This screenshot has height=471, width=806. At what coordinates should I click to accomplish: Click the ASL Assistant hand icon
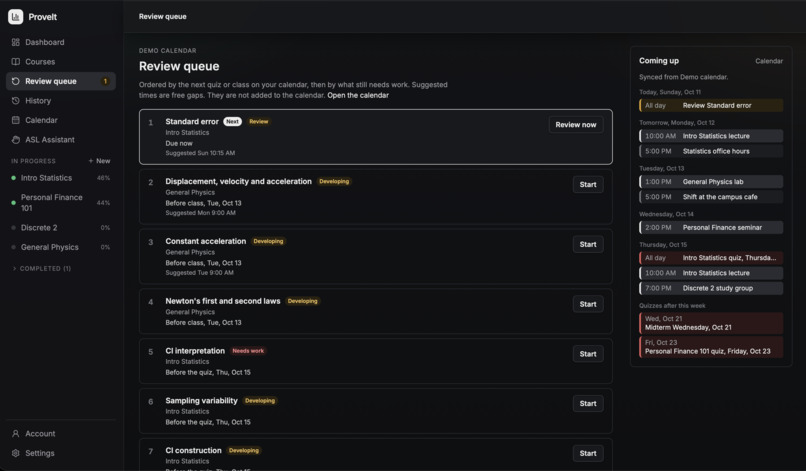[x=15, y=140]
